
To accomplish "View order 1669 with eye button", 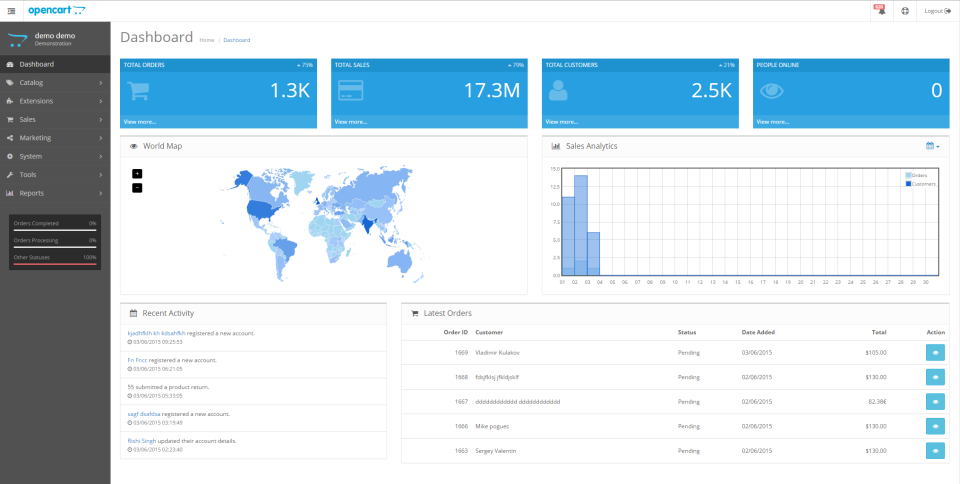I will [x=935, y=352].
